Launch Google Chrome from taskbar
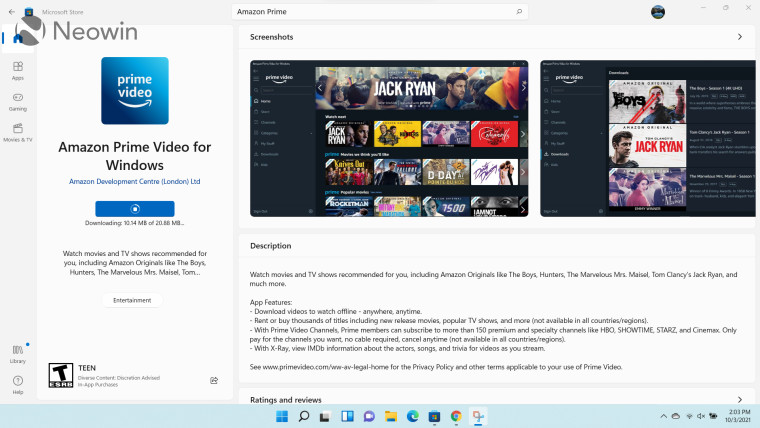 pos(456,416)
